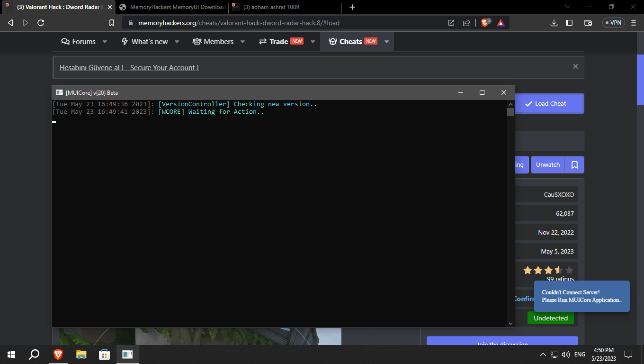Screen dimensions: 644x364
Task: Click the MUICore console title bar icon
Action: pos(59,92)
